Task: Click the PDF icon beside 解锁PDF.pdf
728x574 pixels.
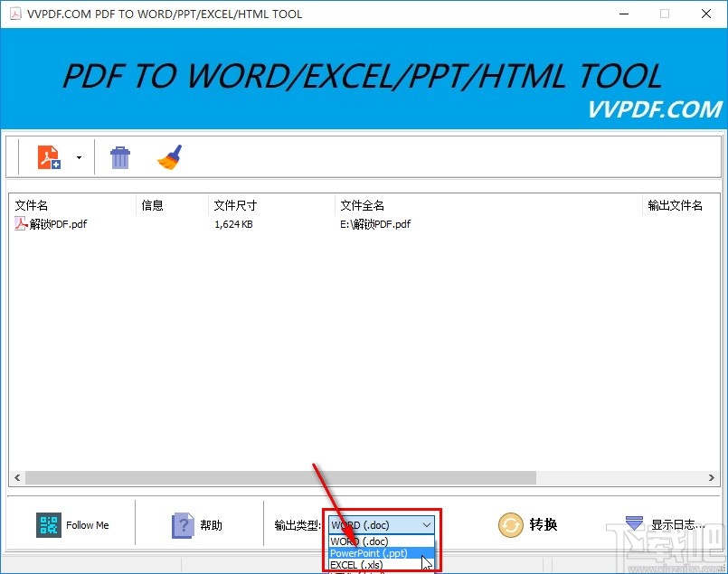Action: point(20,223)
